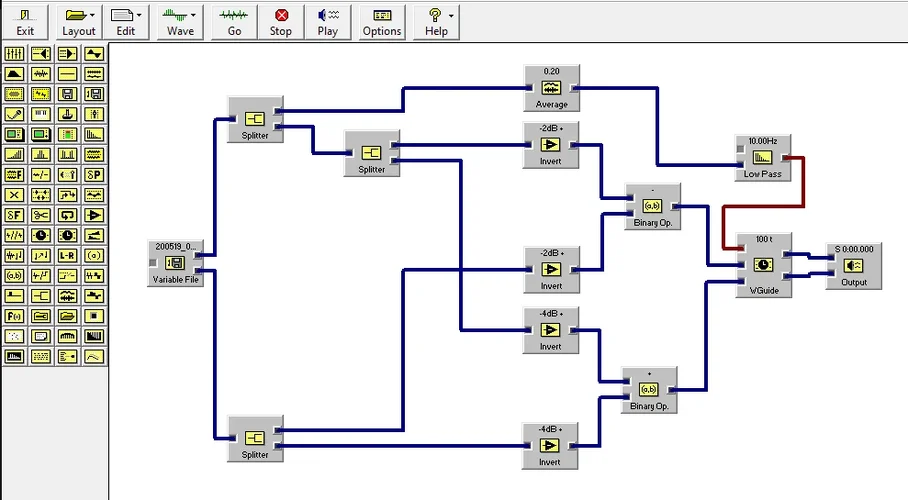Choose the scissors cut module icon

pos(41,215)
